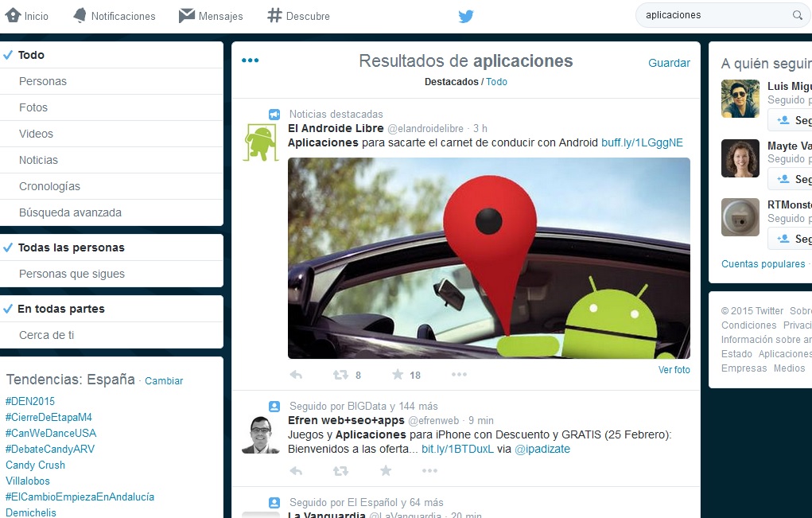Open El Androide Libre avatar
The height and width of the screenshot is (518, 812).
(x=261, y=142)
